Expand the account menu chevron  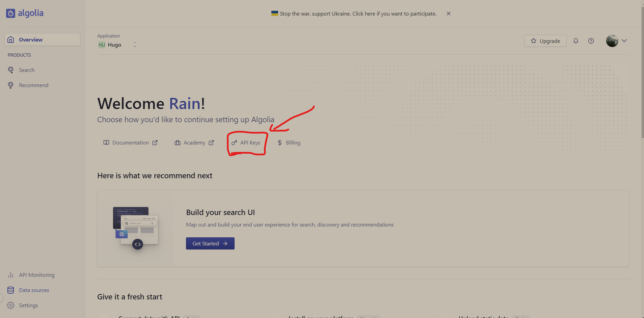point(624,41)
